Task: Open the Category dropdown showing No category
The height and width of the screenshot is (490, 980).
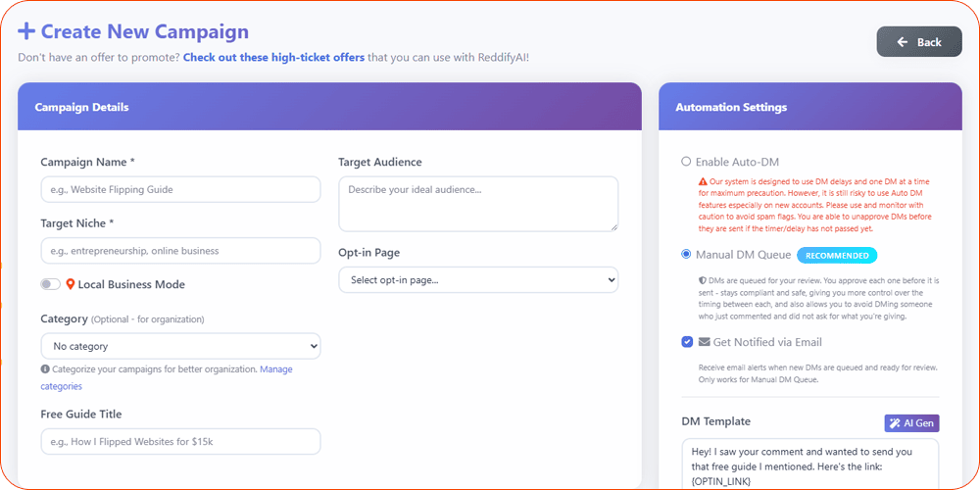Action: tap(180, 346)
